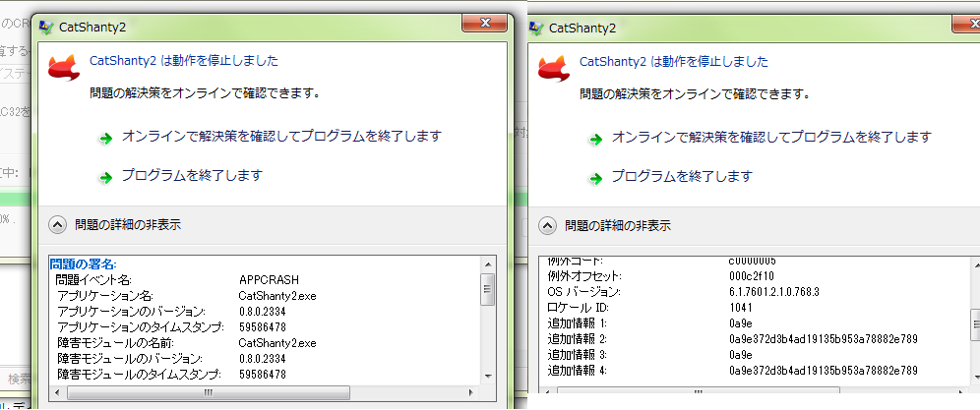Viewport: 980px width, 410px height.
Task: Click OS version value 6.1.7601.2.1.0.768.3
Action: [x=773, y=292]
